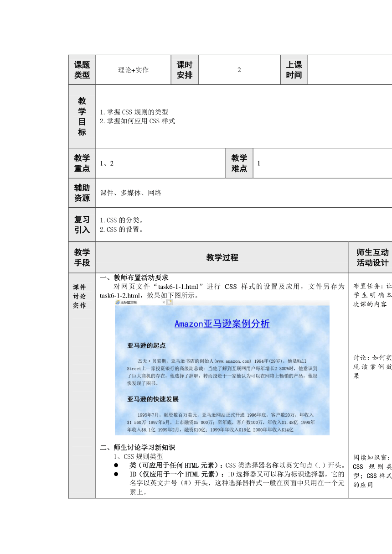Click the line '1.掌握CSS规则的类型'
This screenshot has width=392, height=554.
(x=134, y=112)
